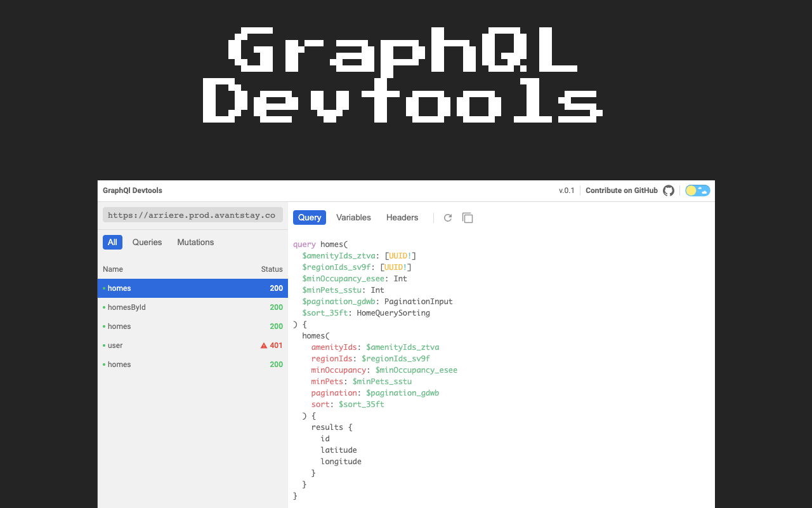Click the HomeQuerySorting type text

click(393, 313)
